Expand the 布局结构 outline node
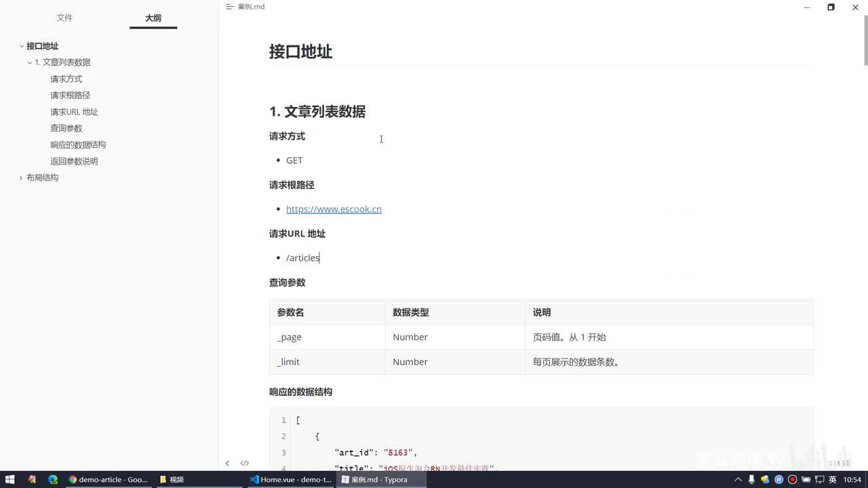This screenshot has height=488, width=868. (22, 178)
